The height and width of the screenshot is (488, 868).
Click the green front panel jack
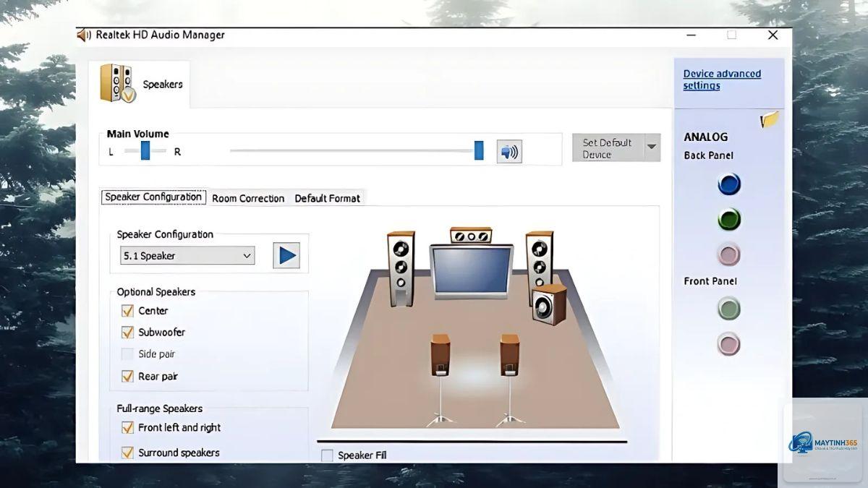729,309
